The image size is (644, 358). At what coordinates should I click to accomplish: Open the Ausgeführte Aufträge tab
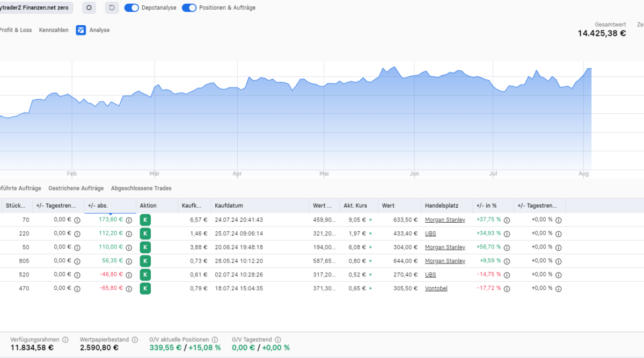20,188
